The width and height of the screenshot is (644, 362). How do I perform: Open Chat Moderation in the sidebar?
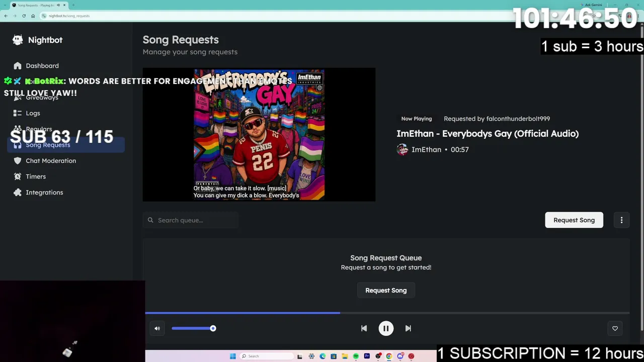pos(51,161)
